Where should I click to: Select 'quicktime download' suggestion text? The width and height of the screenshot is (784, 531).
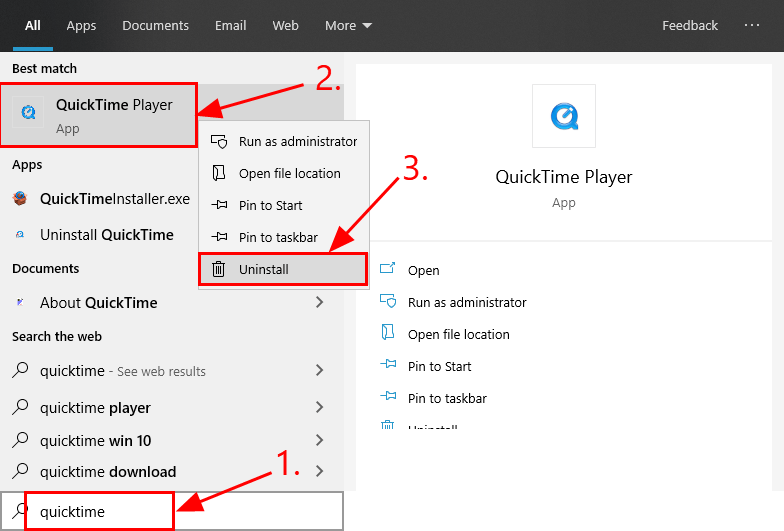pyautogui.click(x=108, y=472)
